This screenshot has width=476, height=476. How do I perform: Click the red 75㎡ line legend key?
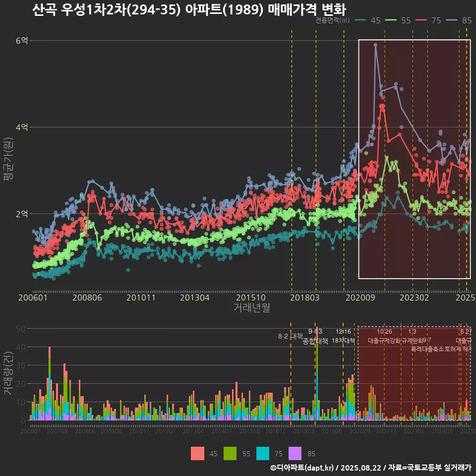(421, 20)
